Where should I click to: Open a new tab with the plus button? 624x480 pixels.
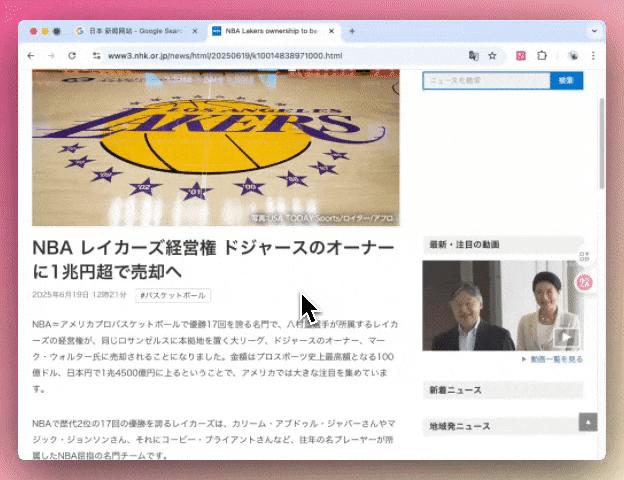(x=352, y=31)
